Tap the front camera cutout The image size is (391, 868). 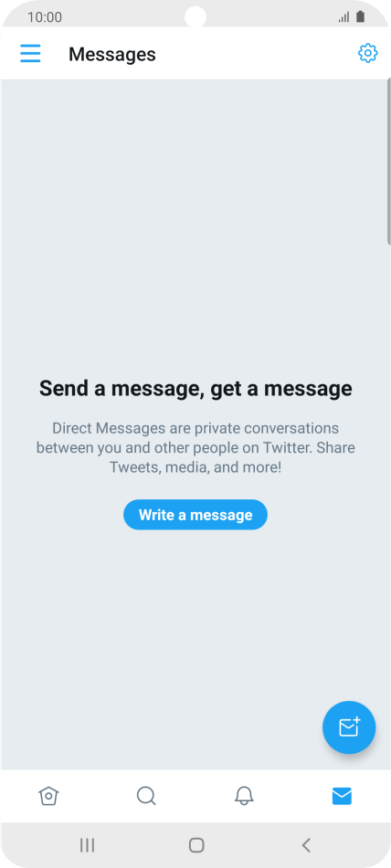click(x=195, y=16)
